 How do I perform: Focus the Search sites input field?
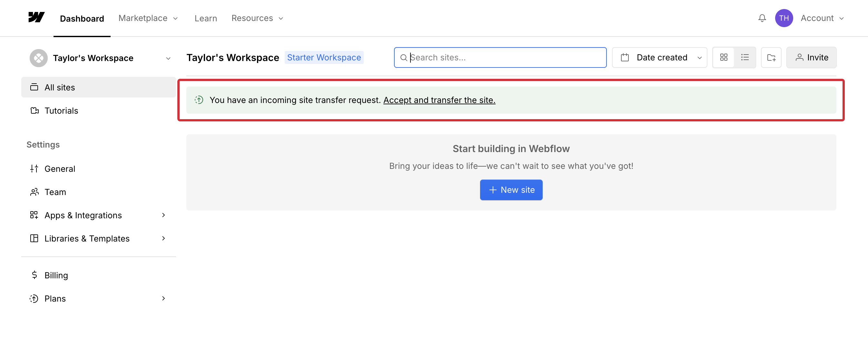pyautogui.click(x=500, y=58)
